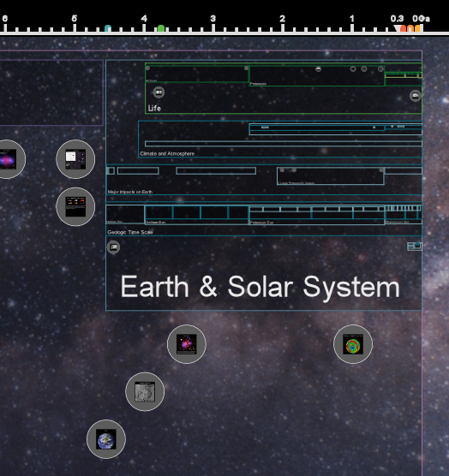Click gray triangle marker under 0.3 label
This screenshot has width=449, height=476.
(x=397, y=28)
